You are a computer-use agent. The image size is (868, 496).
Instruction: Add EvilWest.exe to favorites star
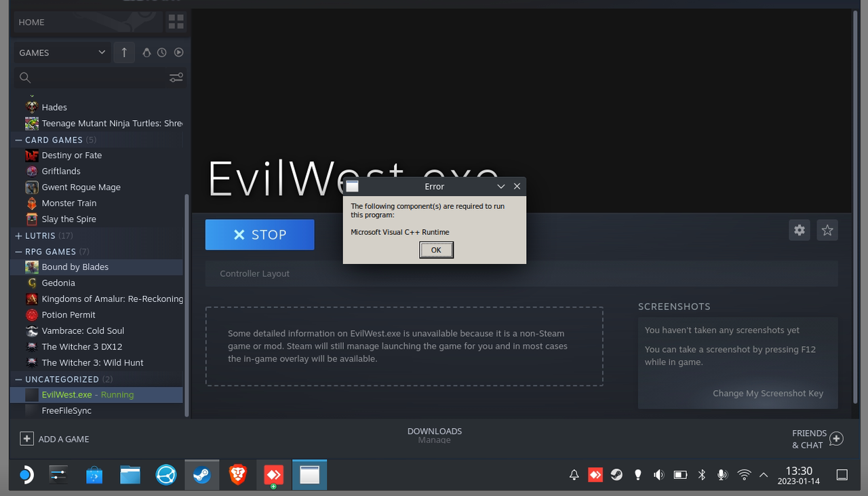(827, 230)
